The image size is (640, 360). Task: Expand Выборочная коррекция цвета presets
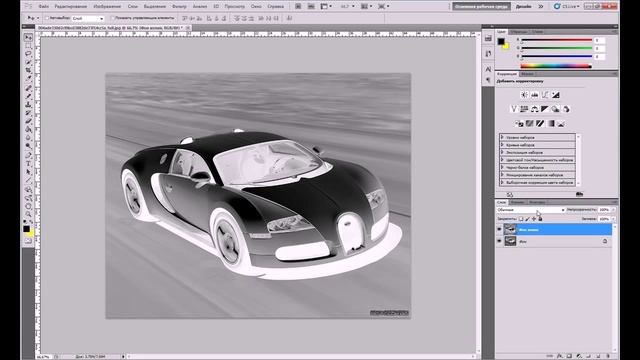click(x=502, y=182)
